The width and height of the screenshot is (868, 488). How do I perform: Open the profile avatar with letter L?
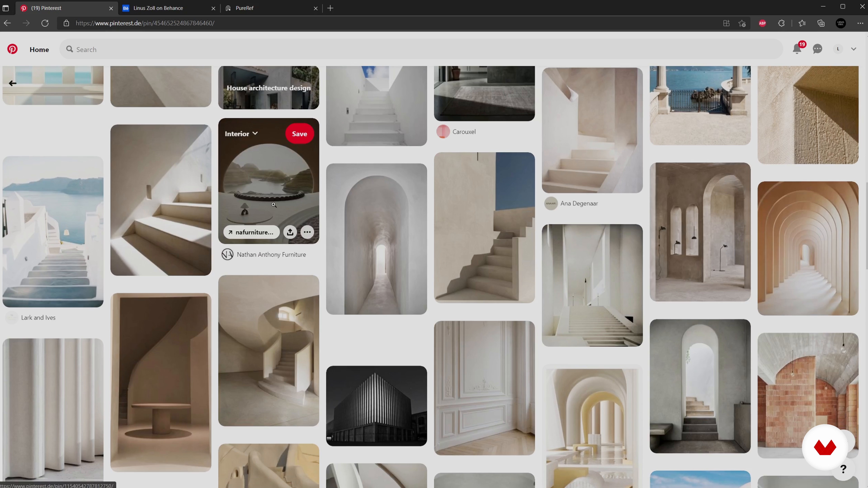tap(838, 49)
